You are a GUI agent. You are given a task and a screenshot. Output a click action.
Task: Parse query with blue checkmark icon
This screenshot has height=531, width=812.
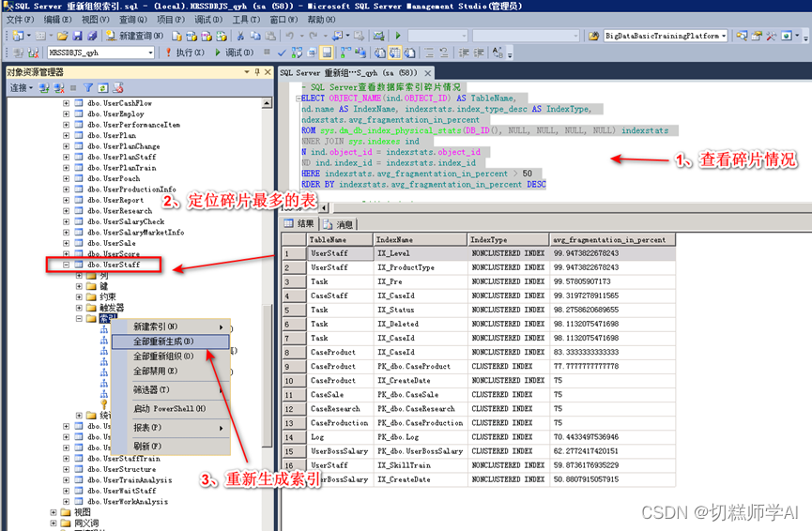pos(282,53)
